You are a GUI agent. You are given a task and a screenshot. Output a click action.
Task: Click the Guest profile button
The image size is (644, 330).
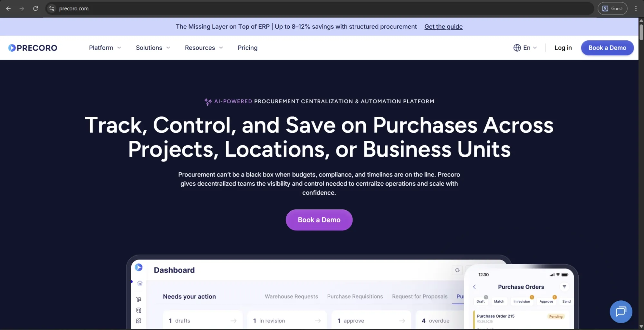612,9
